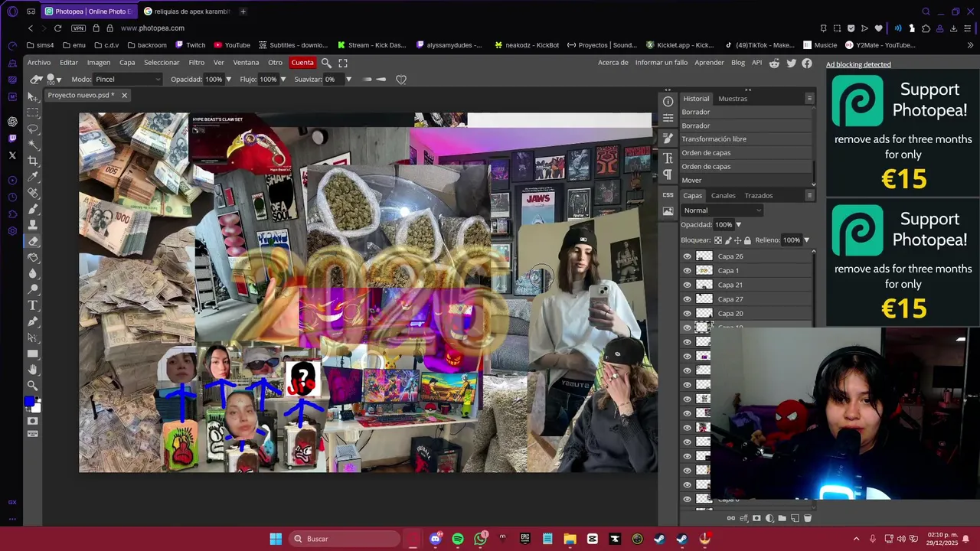Screen dimensions: 980x551
Task: Click Buscar in the Windows taskbar
Action: [x=345, y=539]
